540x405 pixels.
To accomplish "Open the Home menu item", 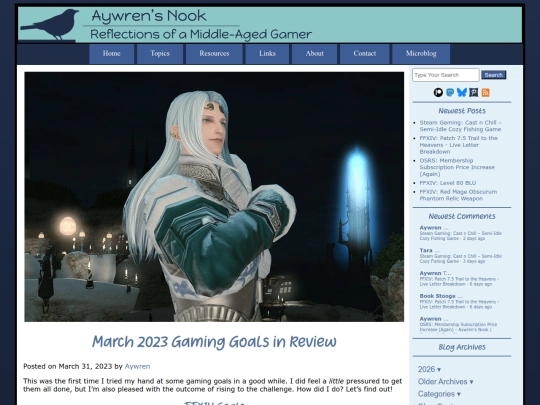I will 112,54.
